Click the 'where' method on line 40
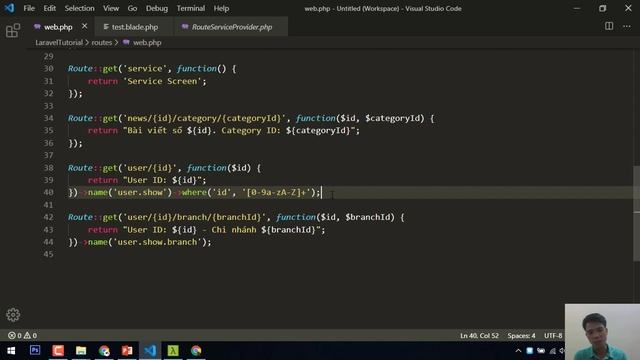Screen dimensions: 640x360 pyautogui.click(x=194, y=192)
